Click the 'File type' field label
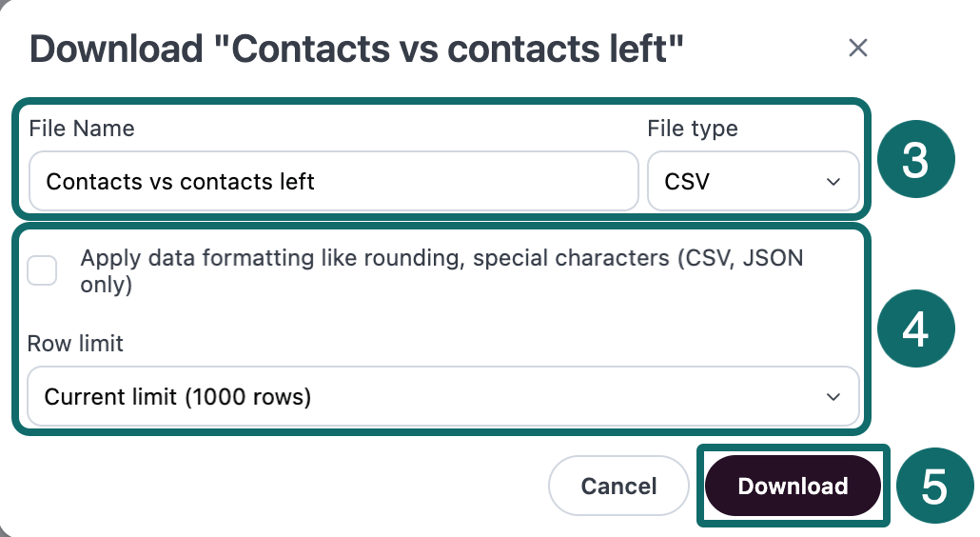 (692, 129)
